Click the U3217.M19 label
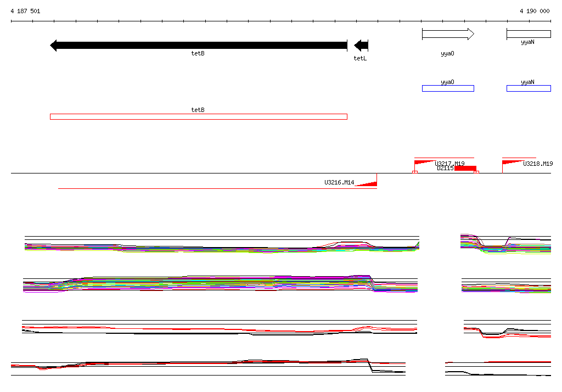This screenshot has height=392, width=562. coord(450,164)
